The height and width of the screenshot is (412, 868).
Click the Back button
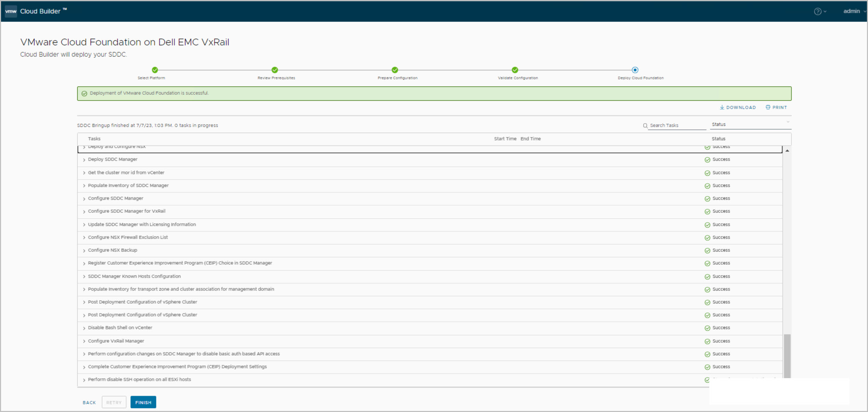pyautogui.click(x=89, y=402)
